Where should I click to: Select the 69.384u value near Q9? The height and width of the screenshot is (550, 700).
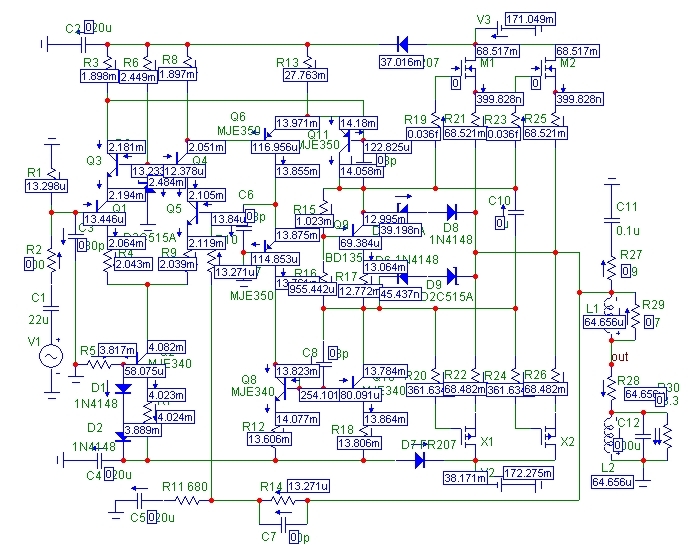(x=360, y=243)
